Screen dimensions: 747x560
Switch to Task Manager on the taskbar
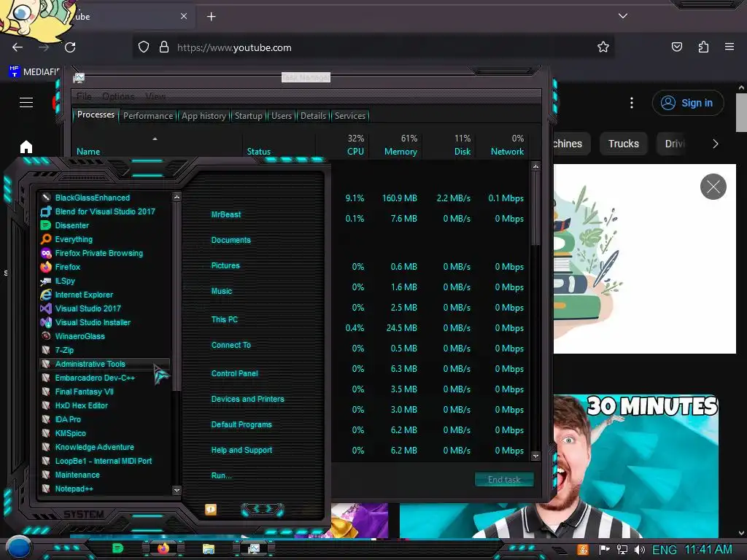coord(254,549)
